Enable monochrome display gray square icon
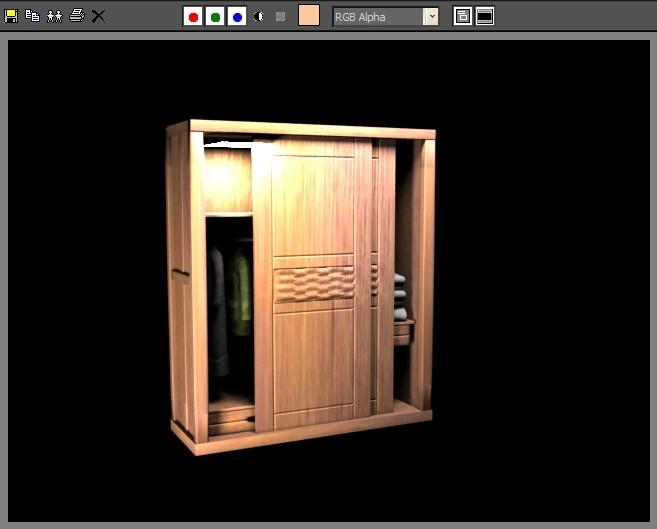657x529 pixels. click(280, 16)
